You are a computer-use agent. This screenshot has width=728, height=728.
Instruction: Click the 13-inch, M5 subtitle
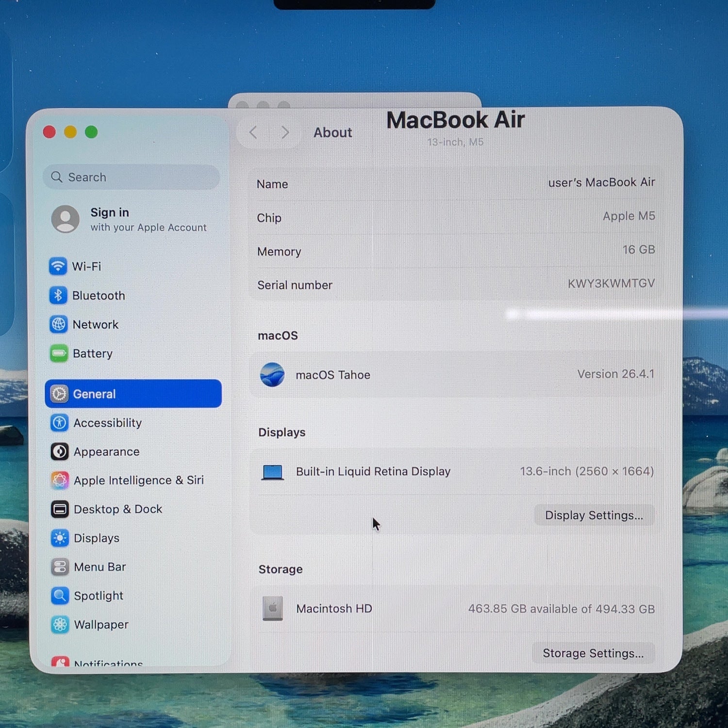455,142
